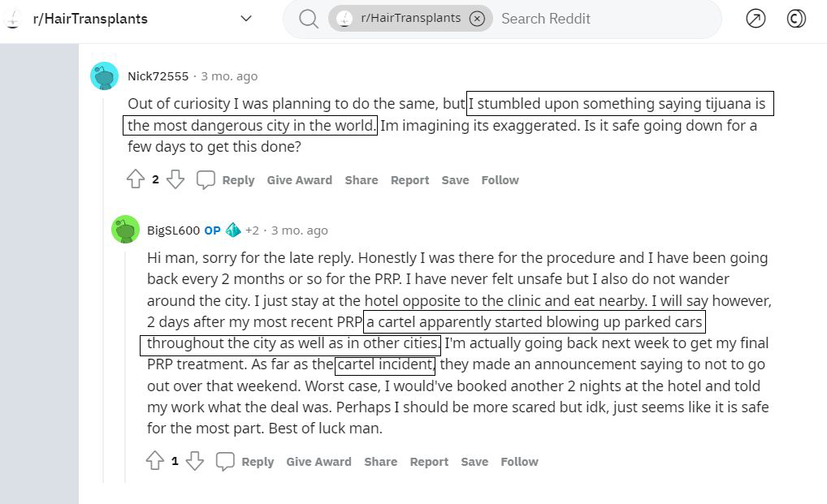Upvote Nick72555's comment
Screen dimensions: 827x504
point(136,180)
